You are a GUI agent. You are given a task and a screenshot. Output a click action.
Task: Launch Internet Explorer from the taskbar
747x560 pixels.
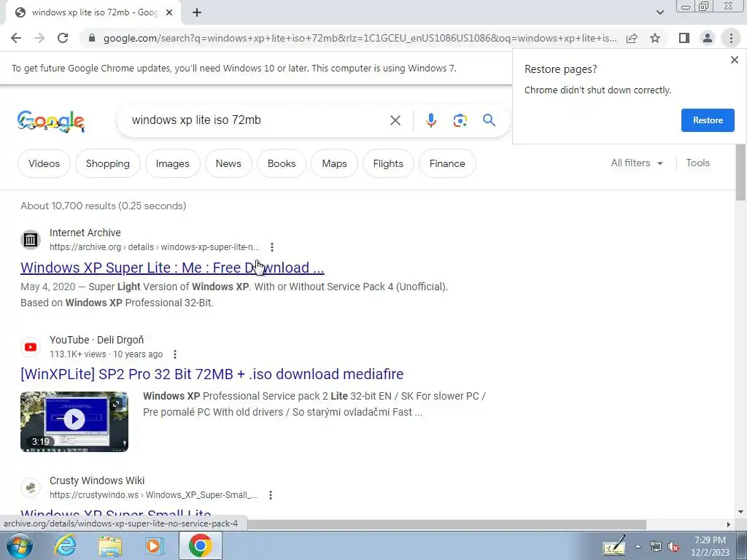[x=65, y=545]
